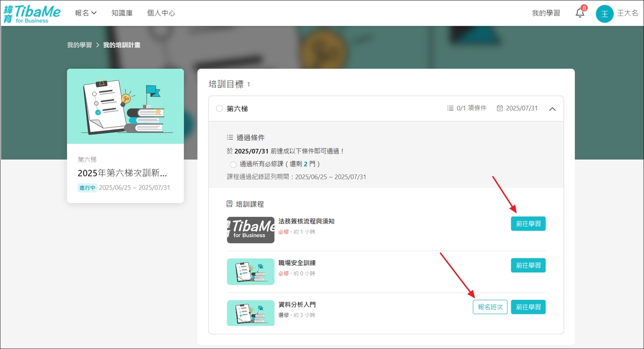Click 前往學習 for 法務簽核流程與須知

[528, 224]
